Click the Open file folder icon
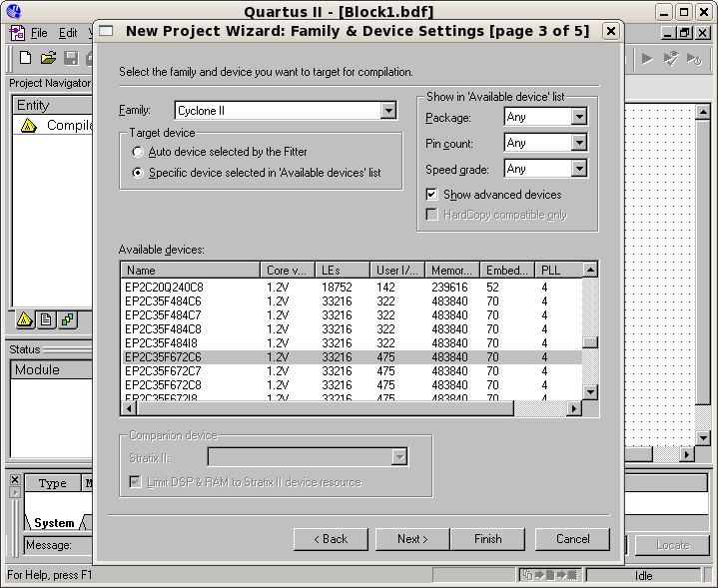Viewport: 718px width, 588px height. (48, 58)
